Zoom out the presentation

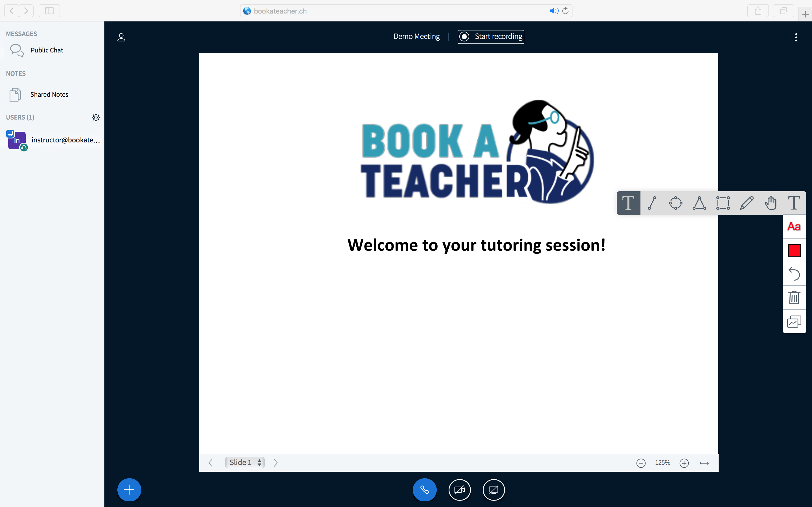pos(641,463)
